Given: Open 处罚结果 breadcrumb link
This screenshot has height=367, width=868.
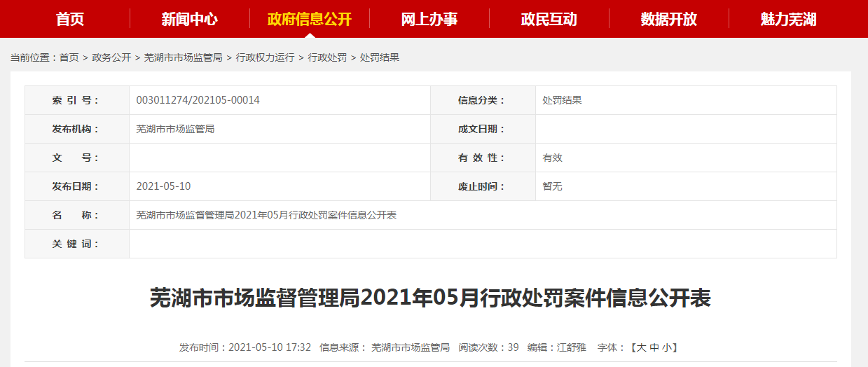Looking at the screenshot, I should pyautogui.click(x=380, y=57).
